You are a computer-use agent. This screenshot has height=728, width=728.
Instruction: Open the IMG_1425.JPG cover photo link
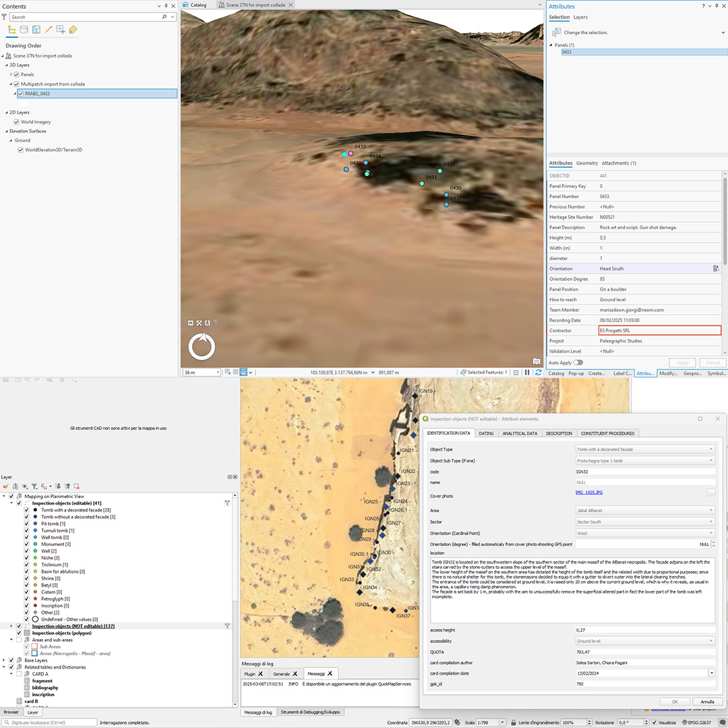coord(588,493)
